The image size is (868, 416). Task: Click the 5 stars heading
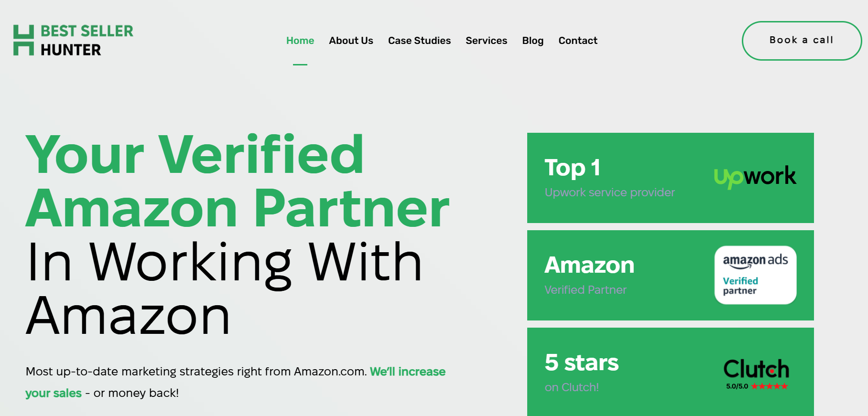pyautogui.click(x=582, y=363)
